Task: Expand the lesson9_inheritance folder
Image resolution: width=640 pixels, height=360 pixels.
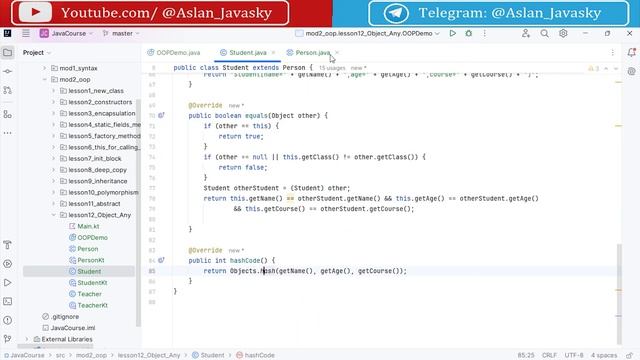Action: [53, 181]
